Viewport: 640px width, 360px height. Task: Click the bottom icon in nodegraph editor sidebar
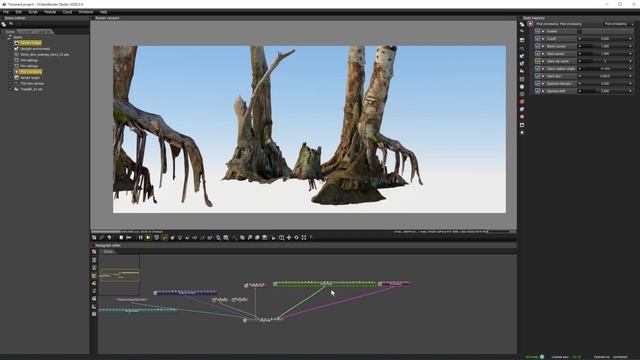pos(94,314)
